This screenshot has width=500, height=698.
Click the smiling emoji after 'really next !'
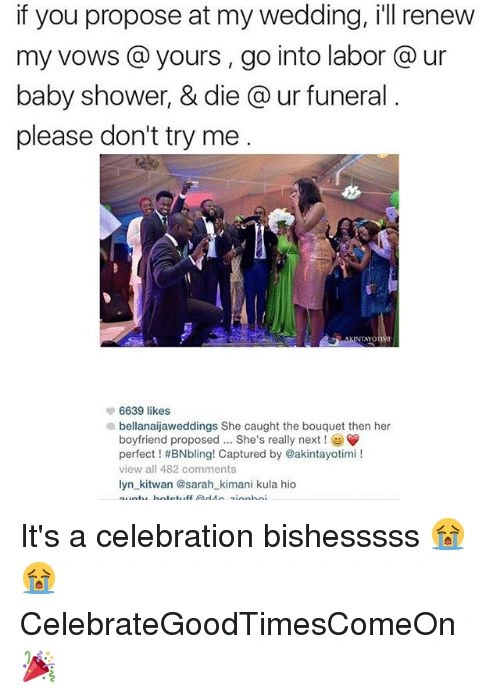pyautogui.click(x=337, y=440)
